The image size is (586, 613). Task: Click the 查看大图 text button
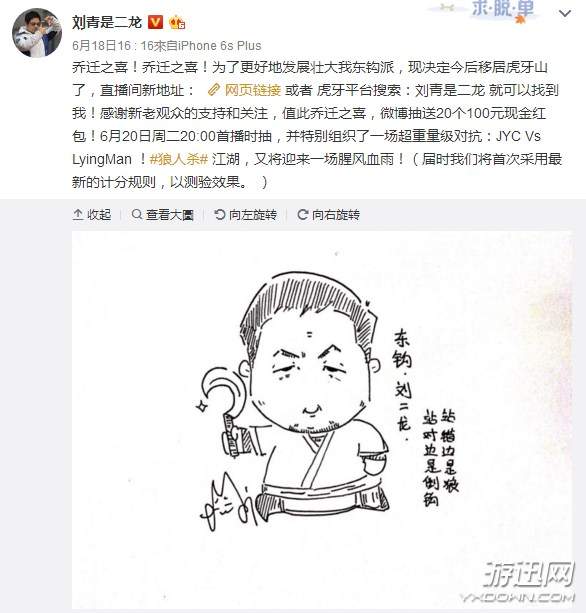pos(170,215)
